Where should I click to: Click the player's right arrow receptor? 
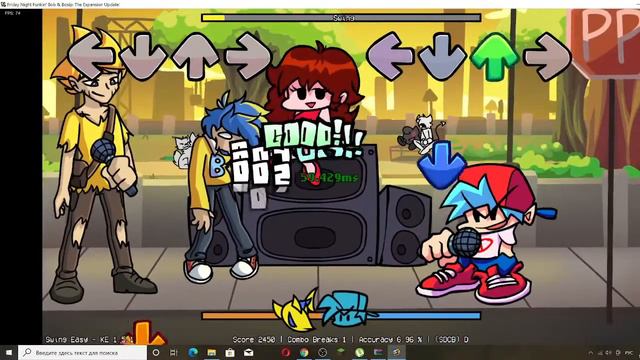[547, 56]
